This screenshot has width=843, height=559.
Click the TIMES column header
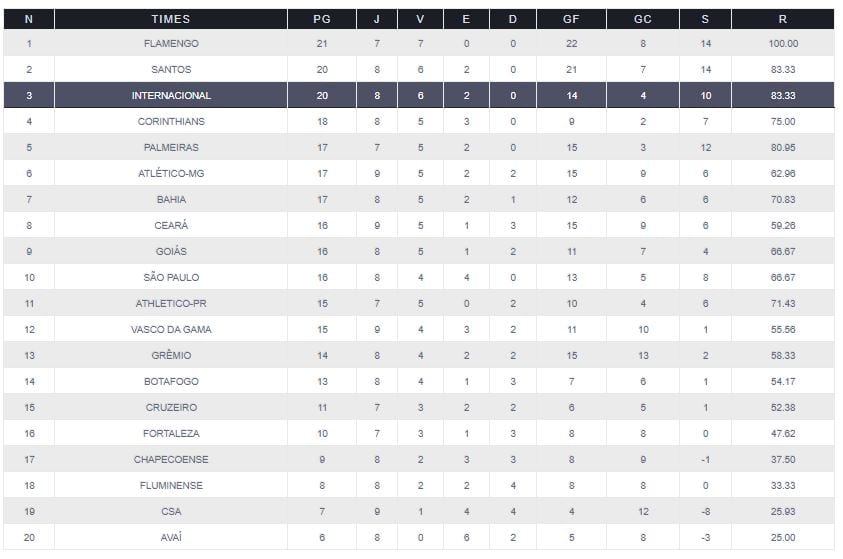click(x=171, y=19)
